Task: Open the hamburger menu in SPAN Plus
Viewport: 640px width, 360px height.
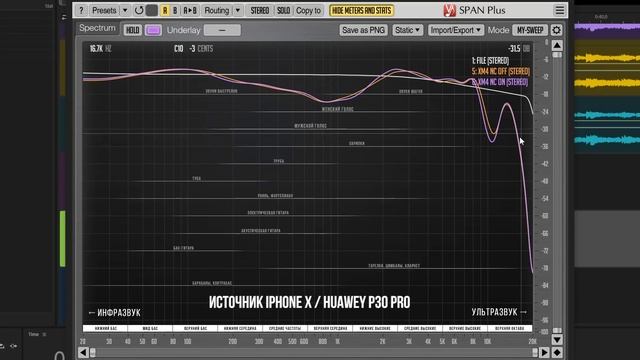Action: (x=560, y=10)
